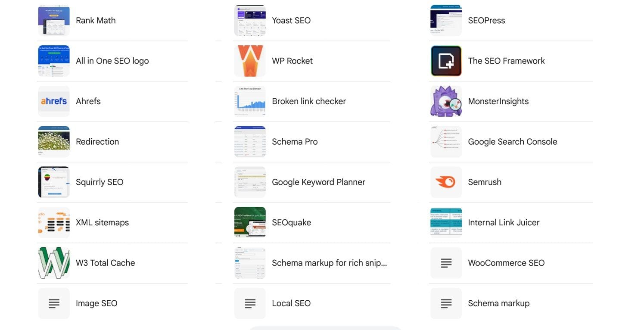
Task: Select the XML sitemaps text
Action: [102, 223]
